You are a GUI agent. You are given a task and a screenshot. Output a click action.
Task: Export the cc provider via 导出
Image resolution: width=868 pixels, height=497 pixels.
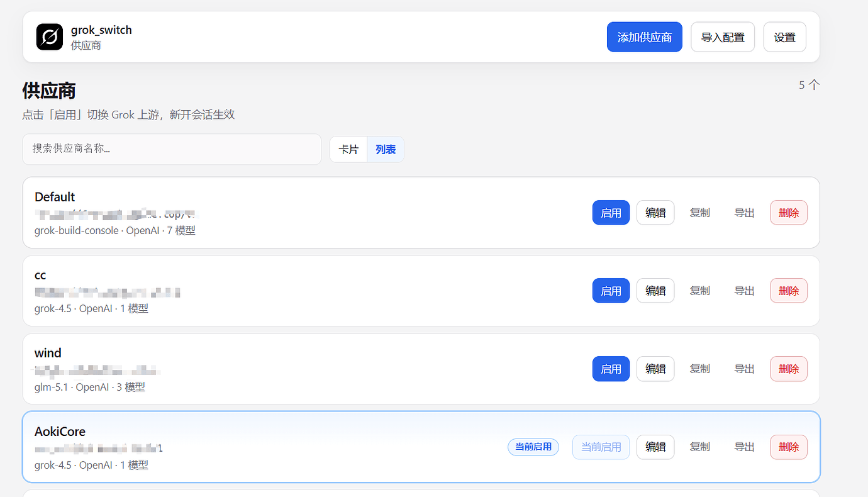point(745,291)
